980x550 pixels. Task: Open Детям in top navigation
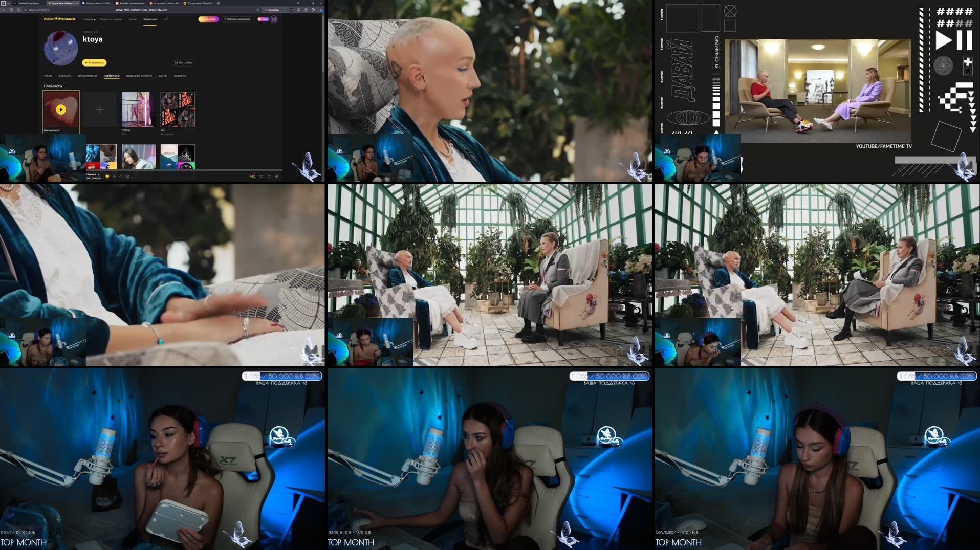coord(133,19)
